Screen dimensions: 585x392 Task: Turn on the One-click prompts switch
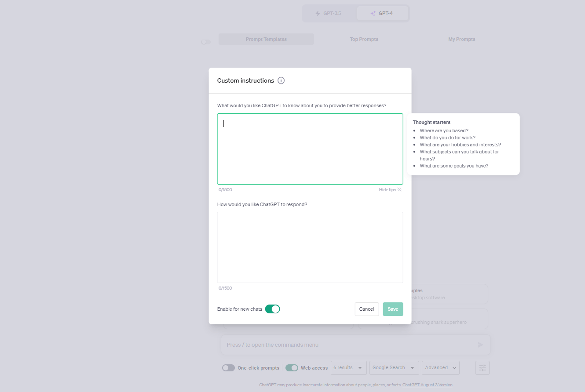coord(228,368)
